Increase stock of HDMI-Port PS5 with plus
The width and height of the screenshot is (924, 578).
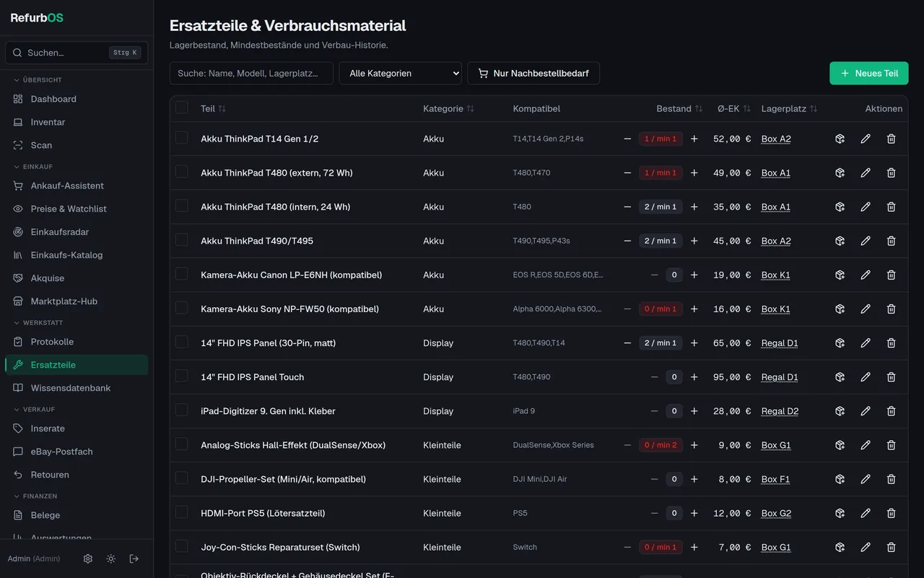coord(694,513)
